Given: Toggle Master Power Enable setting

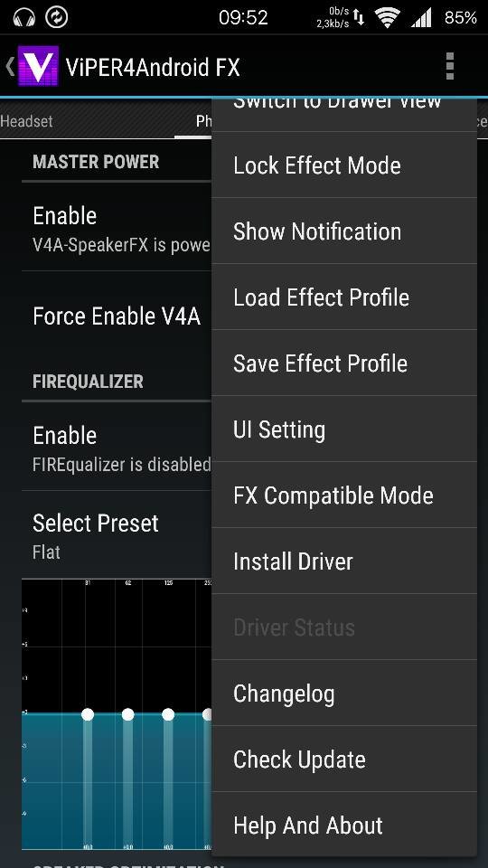Looking at the screenshot, I should click(117, 226).
